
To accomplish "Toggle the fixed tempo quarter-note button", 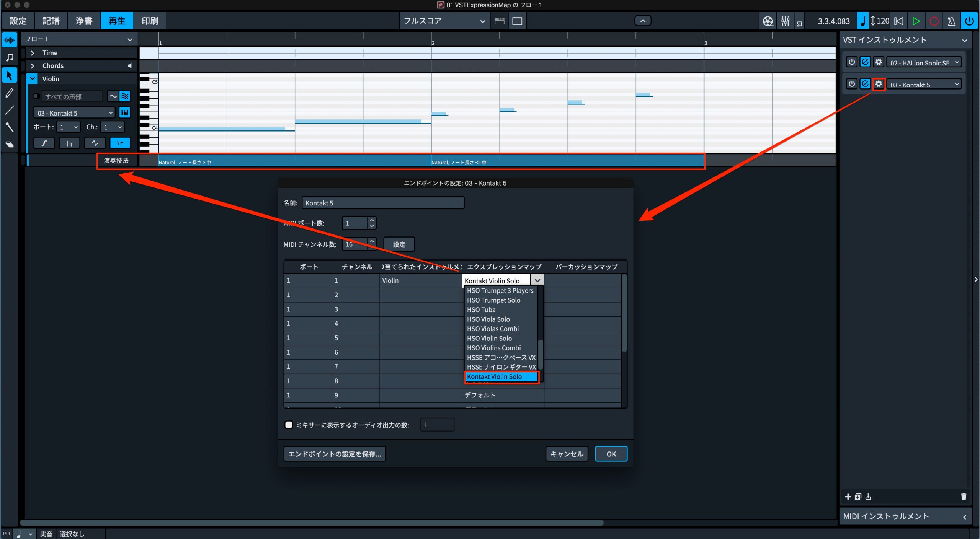I will point(862,21).
